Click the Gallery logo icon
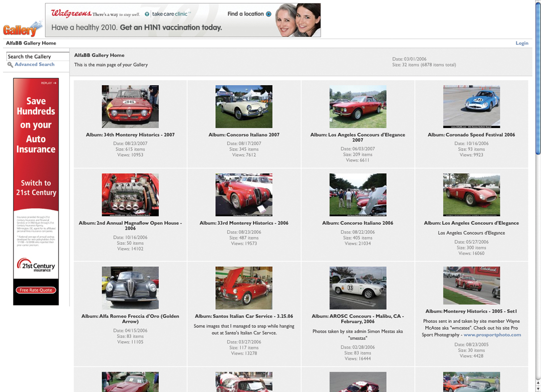This screenshot has width=541, height=392. (22, 29)
